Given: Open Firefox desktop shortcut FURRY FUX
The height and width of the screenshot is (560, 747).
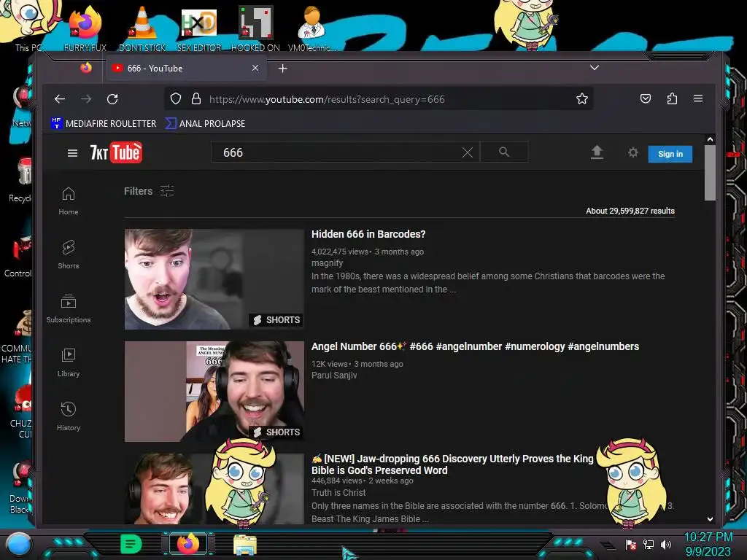Looking at the screenshot, I should point(85,28).
